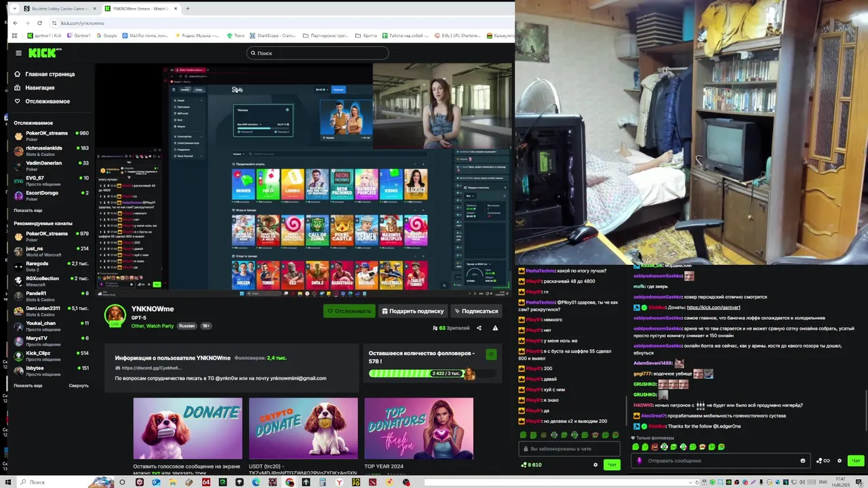Image resolution: width=868 pixels, height=488 pixels.
Task: Open YNKNOWme streamer avatar
Action: (x=115, y=315)
